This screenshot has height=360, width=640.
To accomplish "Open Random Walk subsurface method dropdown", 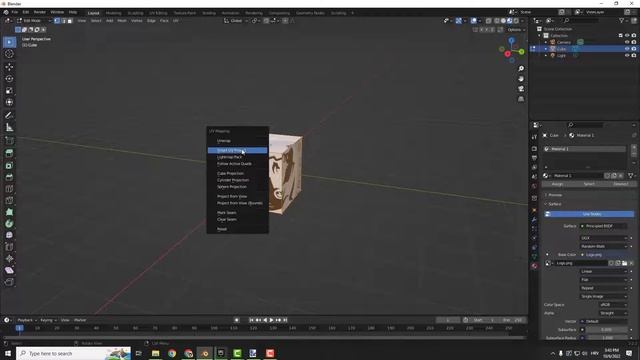I will (604, 246).
